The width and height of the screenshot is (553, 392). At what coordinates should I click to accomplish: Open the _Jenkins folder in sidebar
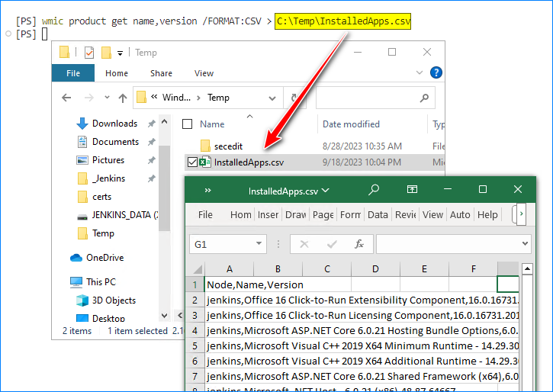coord(108,178)
